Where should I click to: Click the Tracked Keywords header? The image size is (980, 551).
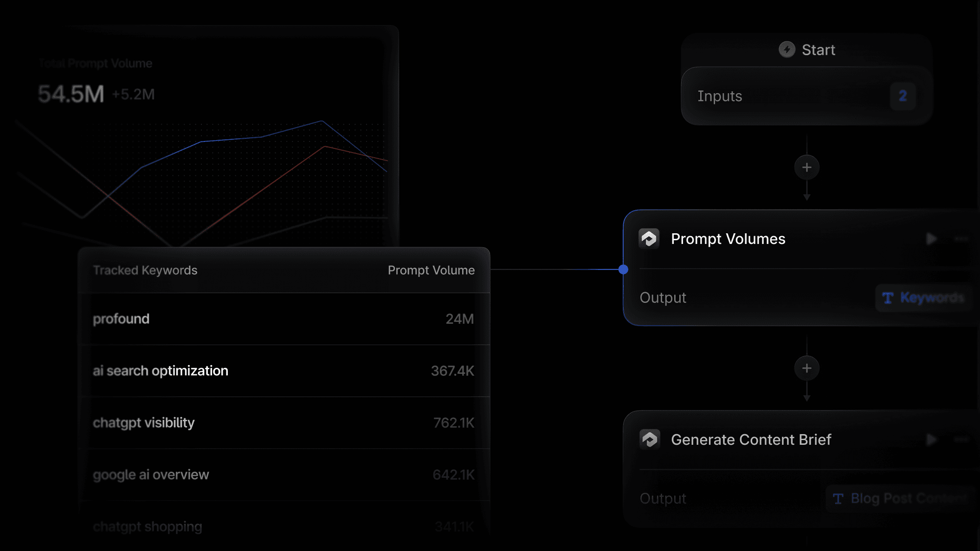(x=146, y=270)
